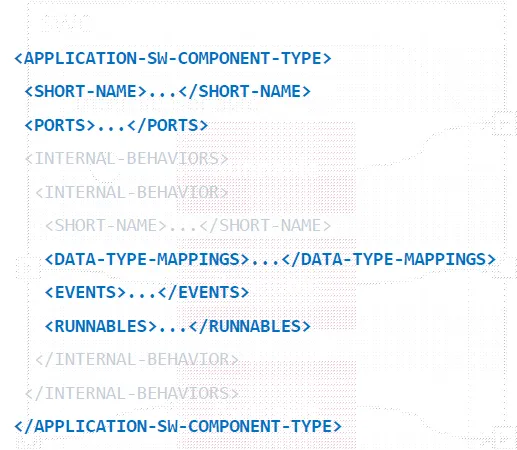Select the closing /RUNNABLES tag
Screen dimensions: 517x450
(250, 326)
